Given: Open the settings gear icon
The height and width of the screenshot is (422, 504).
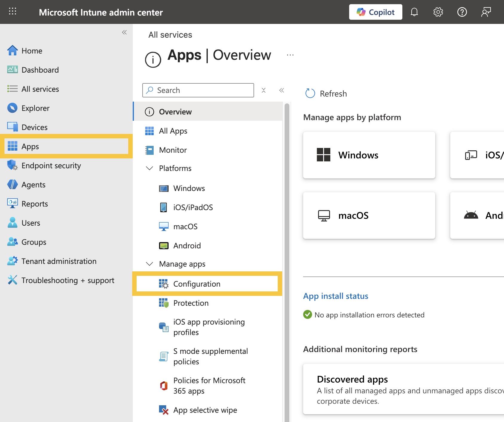Looking at the screenshot, I should coord(438,12).
